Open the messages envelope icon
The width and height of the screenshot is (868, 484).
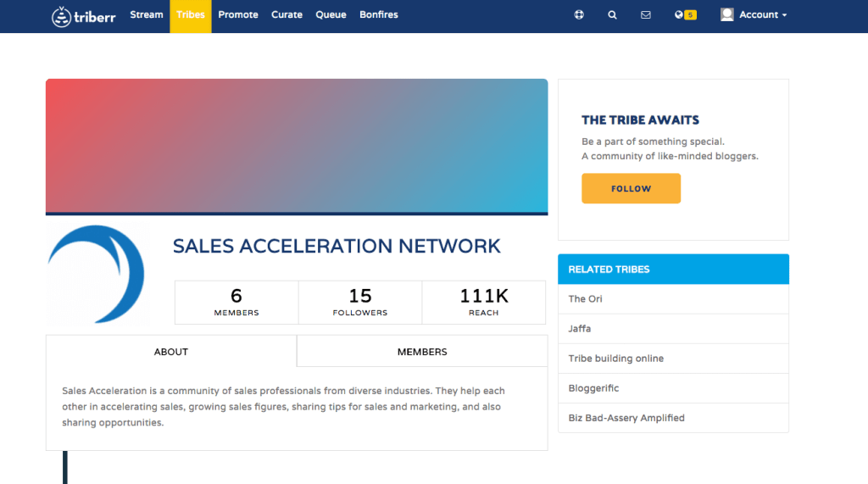[x=646, y=15]
